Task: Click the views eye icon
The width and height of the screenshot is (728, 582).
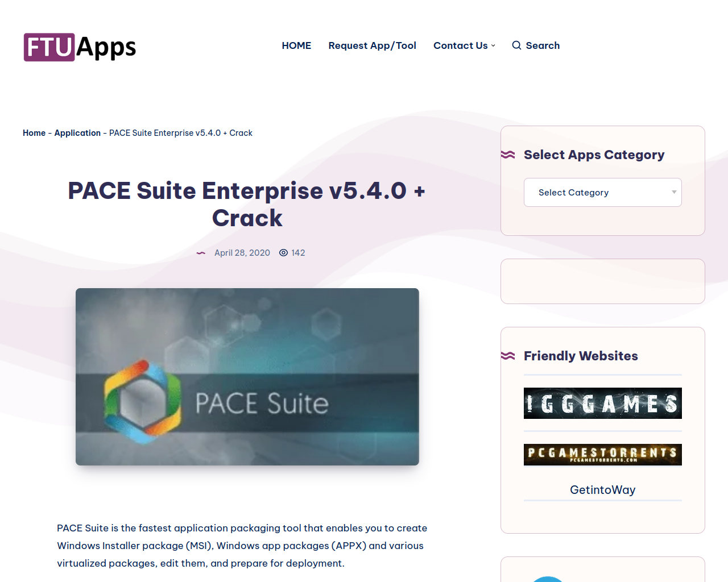Action: (283, 253)
